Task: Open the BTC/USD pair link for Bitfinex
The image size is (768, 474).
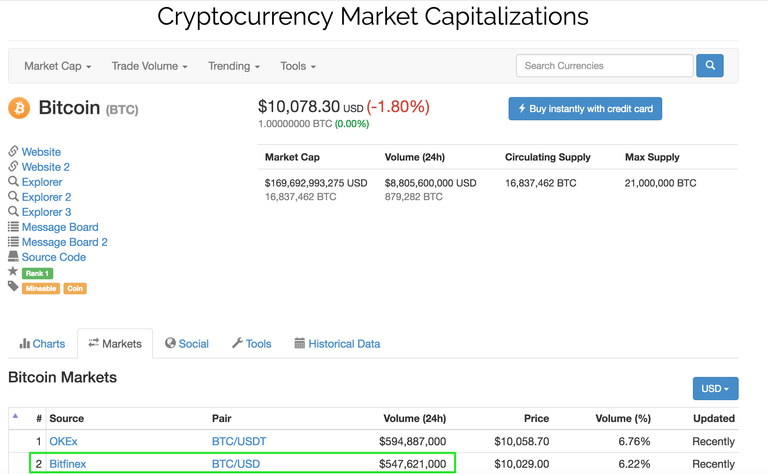Action: [236, 464]
